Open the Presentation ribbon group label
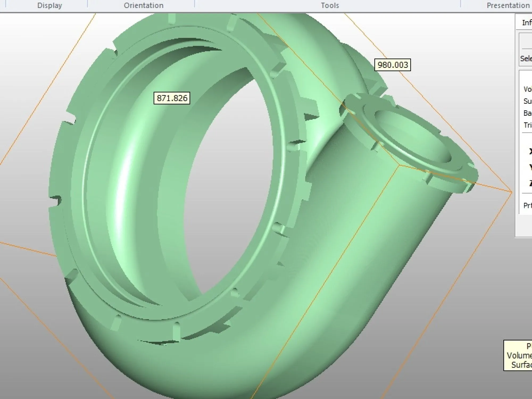This screenshot has width=532, height=399. pos(508,5)
